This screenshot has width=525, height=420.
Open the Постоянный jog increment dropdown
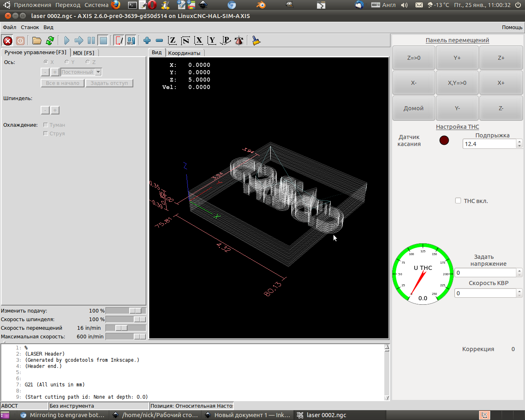tap(98, 72)
